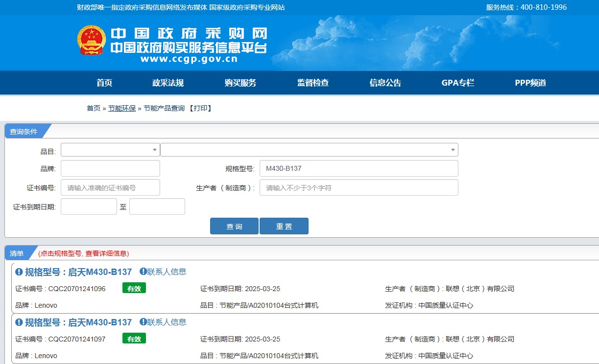Click the 生产者（制造商） manufacturer input field
This screenshot has height=364, width=599.
pyautogui.click(x=359, y=187)
